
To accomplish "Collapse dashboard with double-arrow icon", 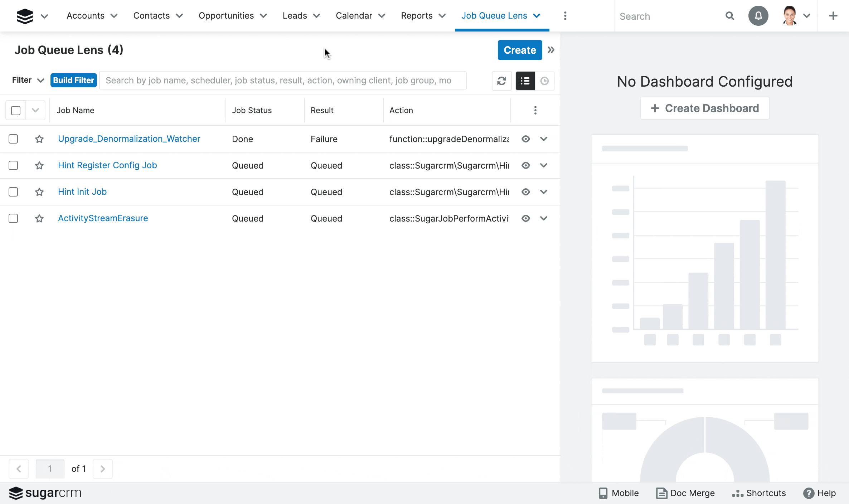I will 551,50.
